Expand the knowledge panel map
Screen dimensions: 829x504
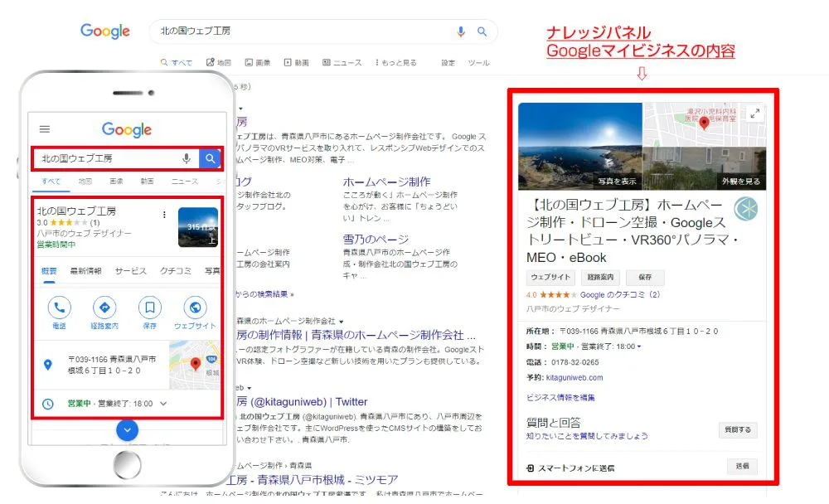coord(755,114)
